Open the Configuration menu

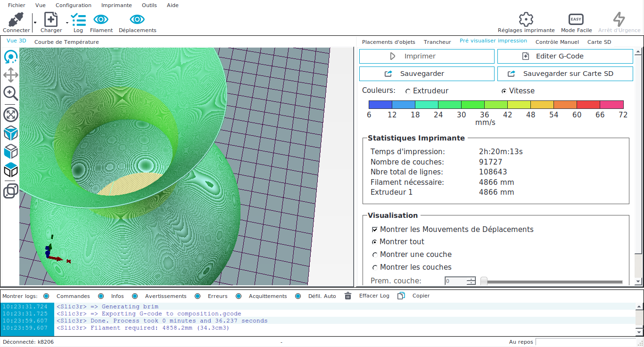point(74,5)
